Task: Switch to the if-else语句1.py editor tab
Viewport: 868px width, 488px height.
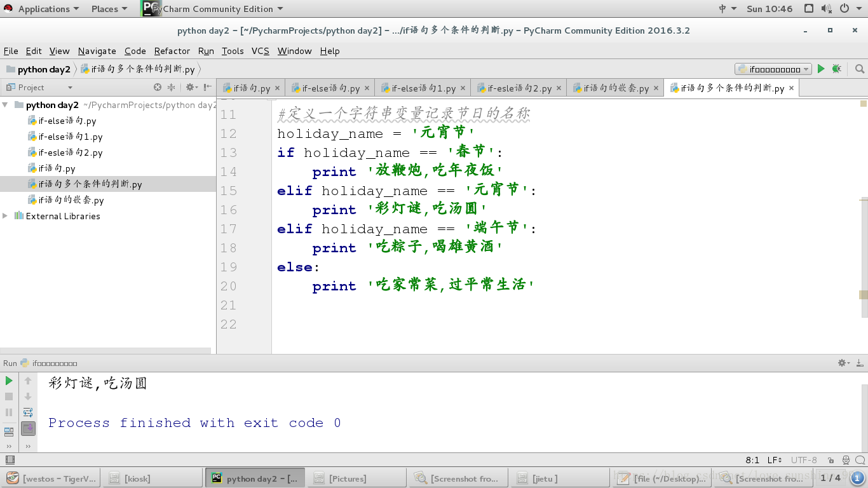Action: (423, 88)
